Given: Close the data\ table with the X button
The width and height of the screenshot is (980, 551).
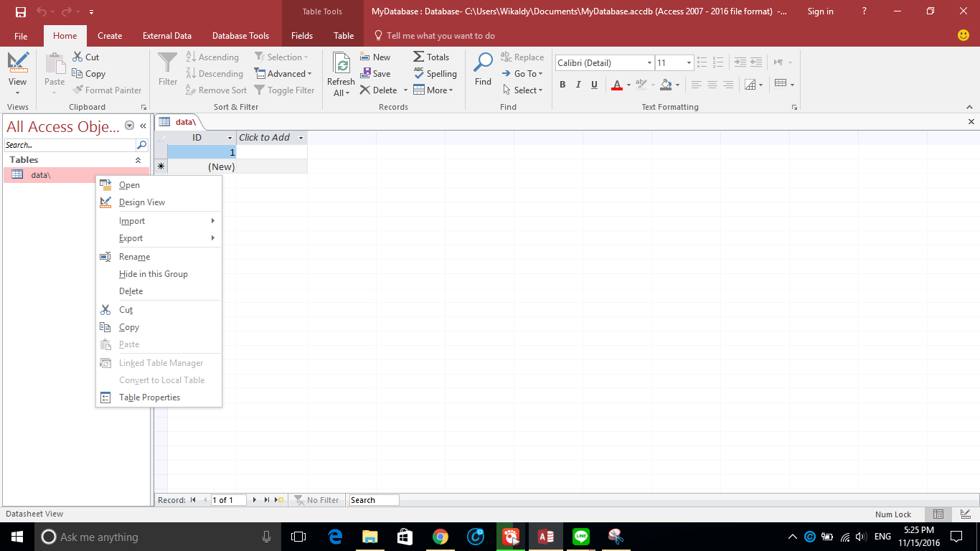Looking at the screenshot, I should [x=971, y=122].
